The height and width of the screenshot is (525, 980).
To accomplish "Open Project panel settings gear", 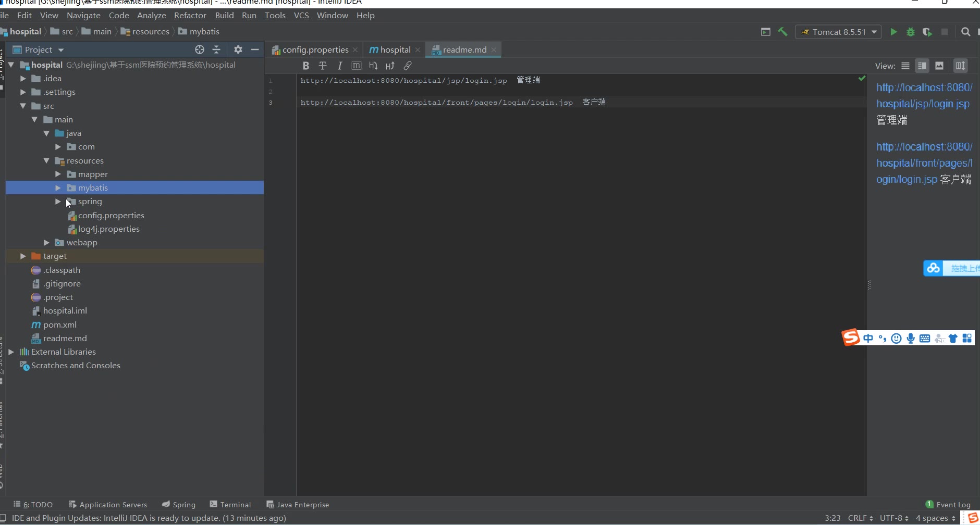I will 238,49.
